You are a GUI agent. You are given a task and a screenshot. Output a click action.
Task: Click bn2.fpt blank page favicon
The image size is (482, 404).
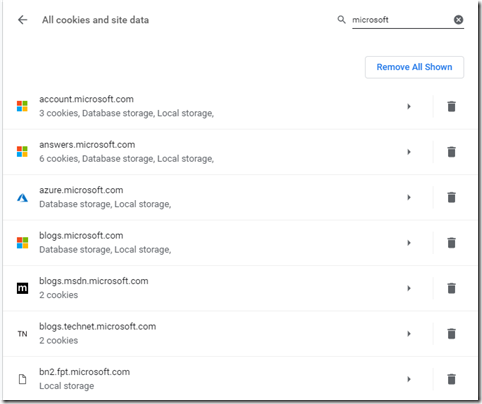coord(22,379)
